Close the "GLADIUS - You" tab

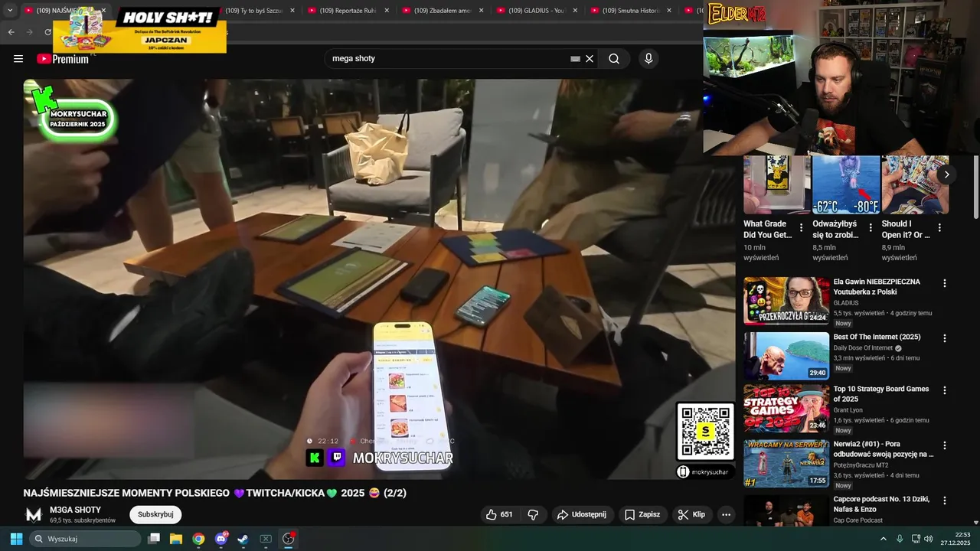[x=575, y=11]
